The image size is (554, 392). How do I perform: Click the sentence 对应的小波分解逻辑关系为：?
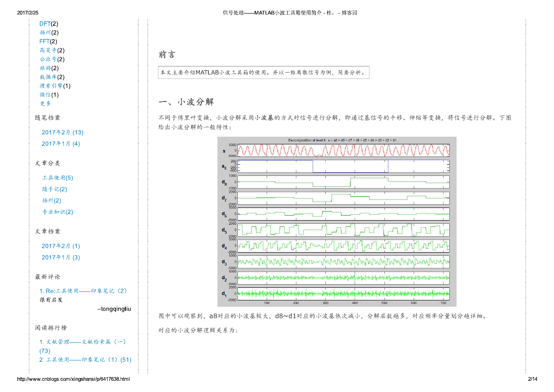198,330
